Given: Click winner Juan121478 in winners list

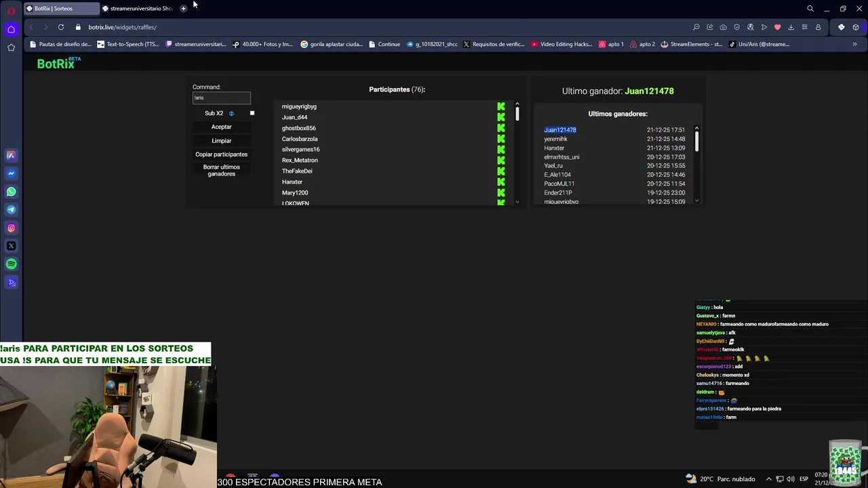Looking at the screenshot, I should click(x=560, y=130).
